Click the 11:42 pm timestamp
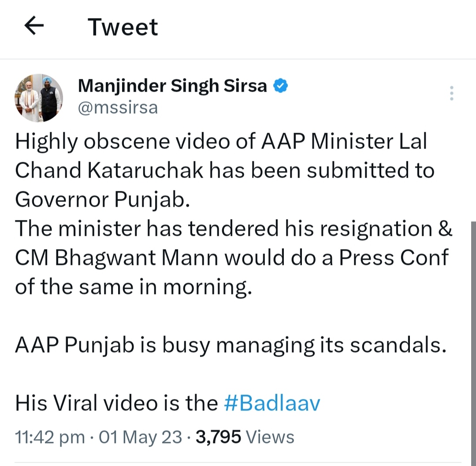Viewport: 476px width, 466px height. pyautogui.click(x=50, y=437)
